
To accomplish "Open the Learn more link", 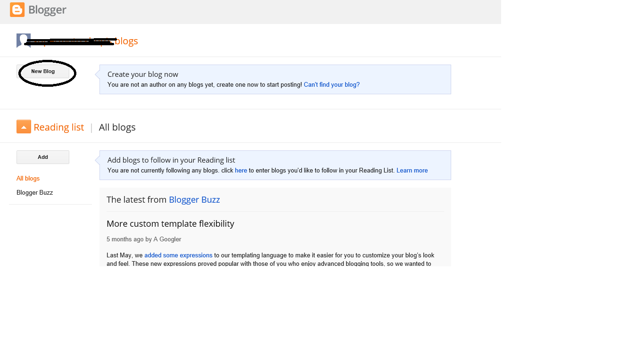I will 412,171.
